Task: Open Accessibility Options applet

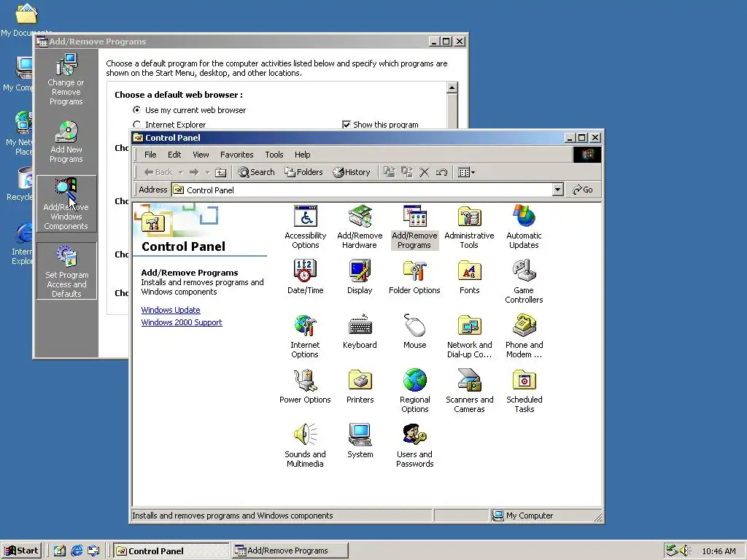Action: click(306, 227)
